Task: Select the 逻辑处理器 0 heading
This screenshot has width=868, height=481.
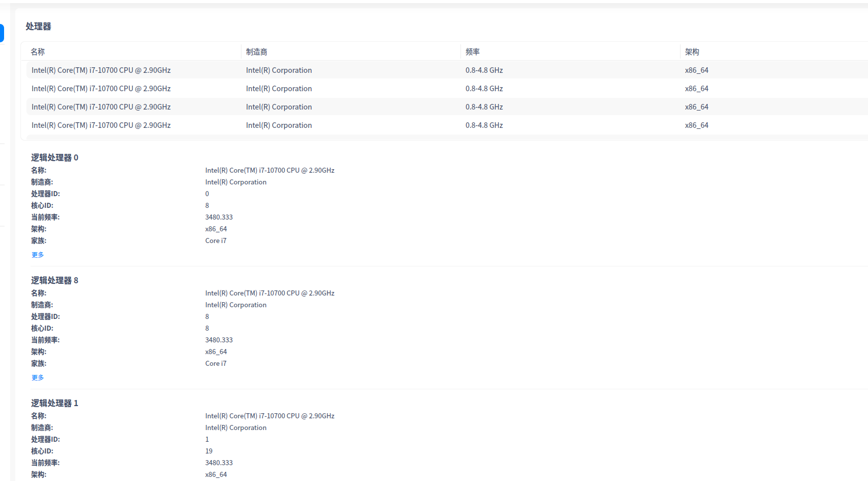Action: click(55, 157)
